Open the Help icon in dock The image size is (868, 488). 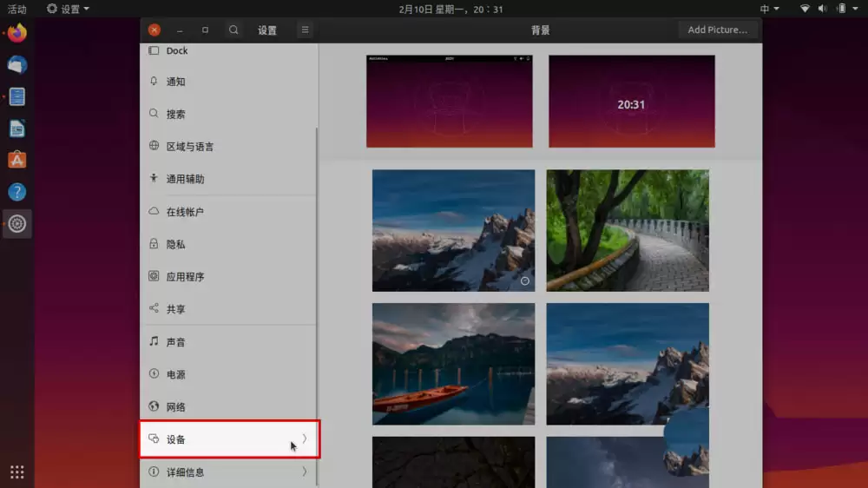click(17, 192)
